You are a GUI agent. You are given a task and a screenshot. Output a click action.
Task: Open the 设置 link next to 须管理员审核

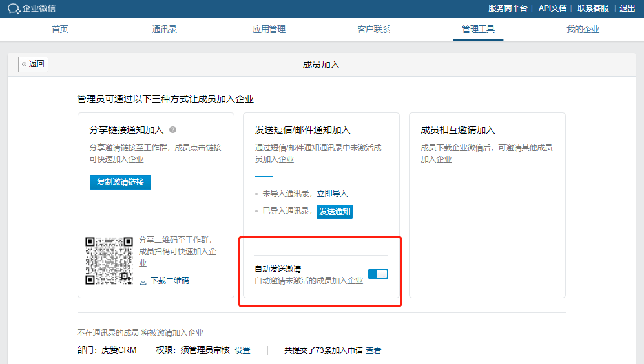point(242,350)
